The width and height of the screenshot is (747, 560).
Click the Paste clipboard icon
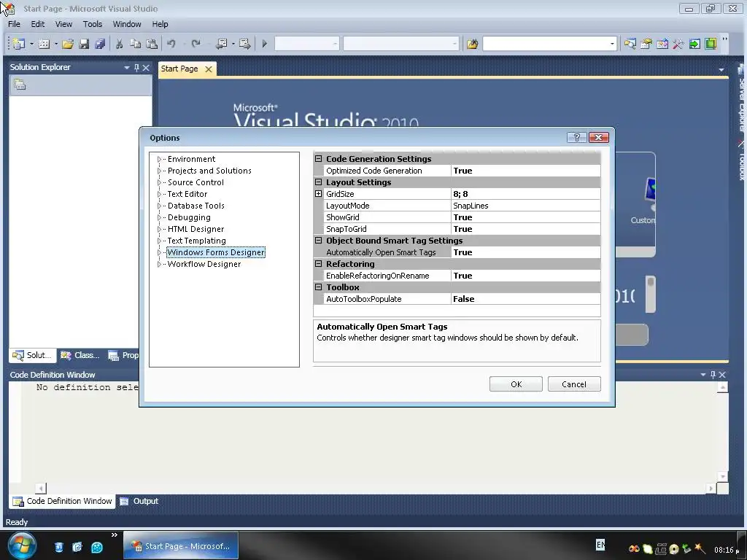(152, 44)
